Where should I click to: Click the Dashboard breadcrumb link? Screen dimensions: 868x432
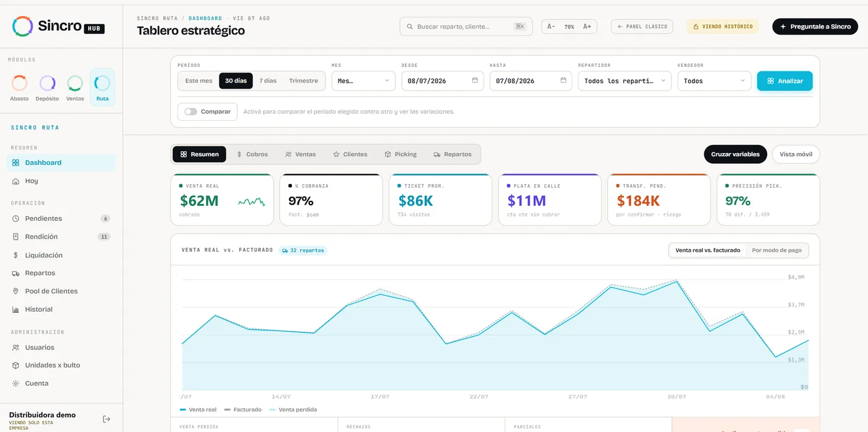click(x=205, y=19)
